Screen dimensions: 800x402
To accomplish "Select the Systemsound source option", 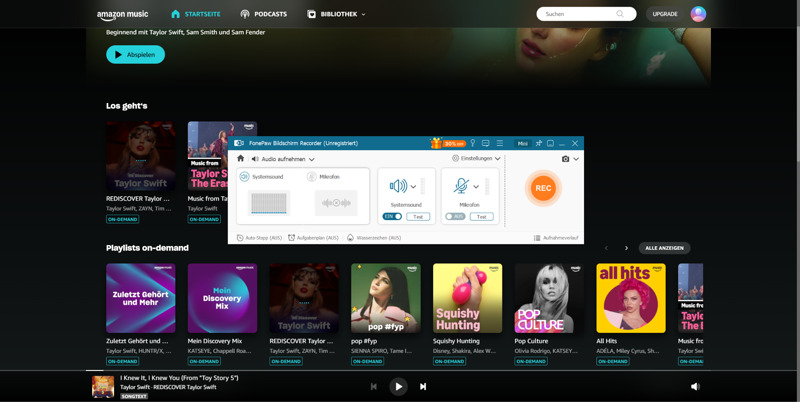I will [x=261, y=177].
